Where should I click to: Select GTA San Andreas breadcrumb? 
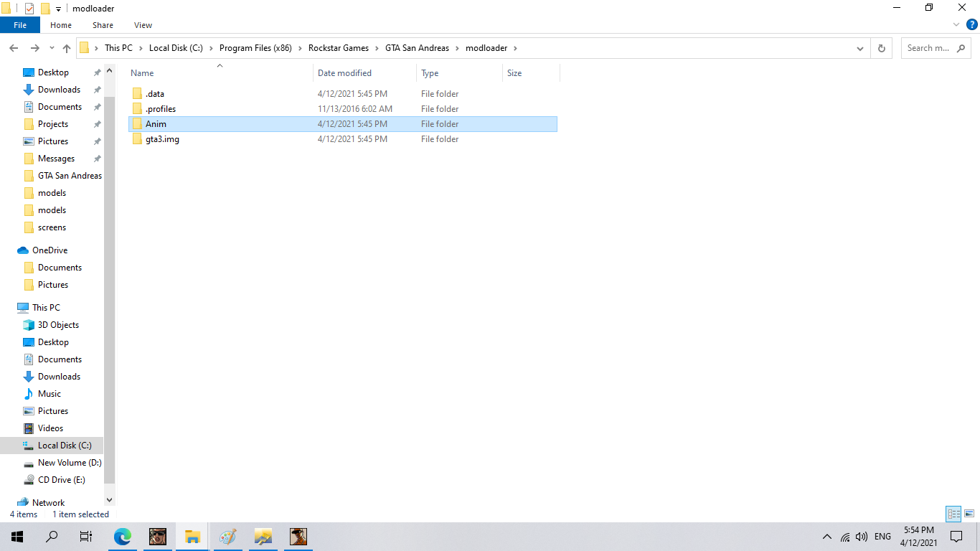pos(417,48)
